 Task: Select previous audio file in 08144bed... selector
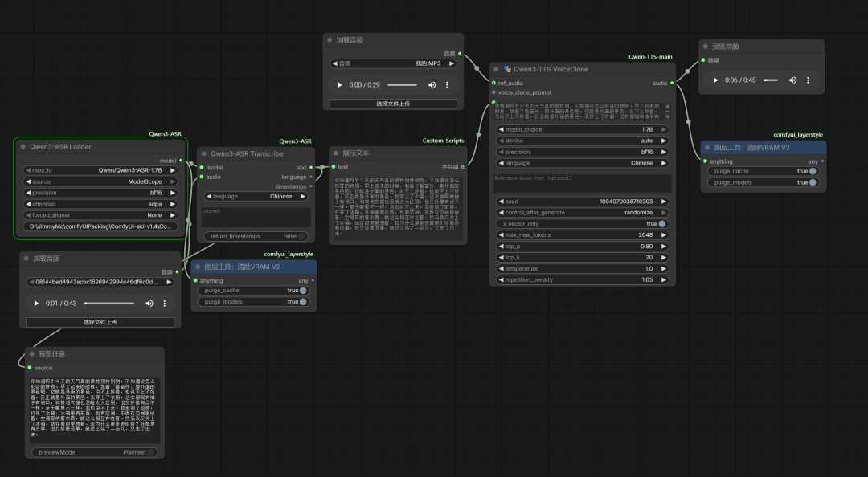31,282
